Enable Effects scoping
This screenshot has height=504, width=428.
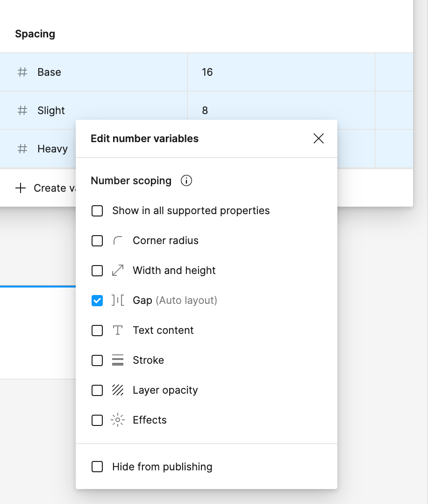[97, 420]
